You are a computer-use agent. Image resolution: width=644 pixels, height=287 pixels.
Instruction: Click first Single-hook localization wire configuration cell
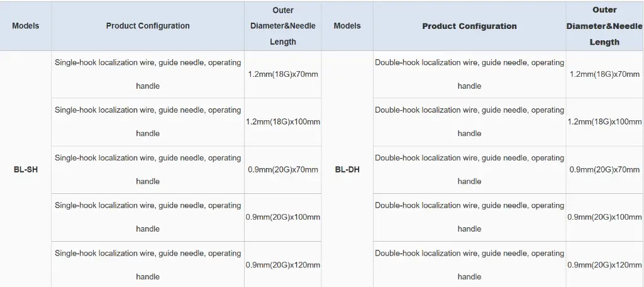(148, 74)
